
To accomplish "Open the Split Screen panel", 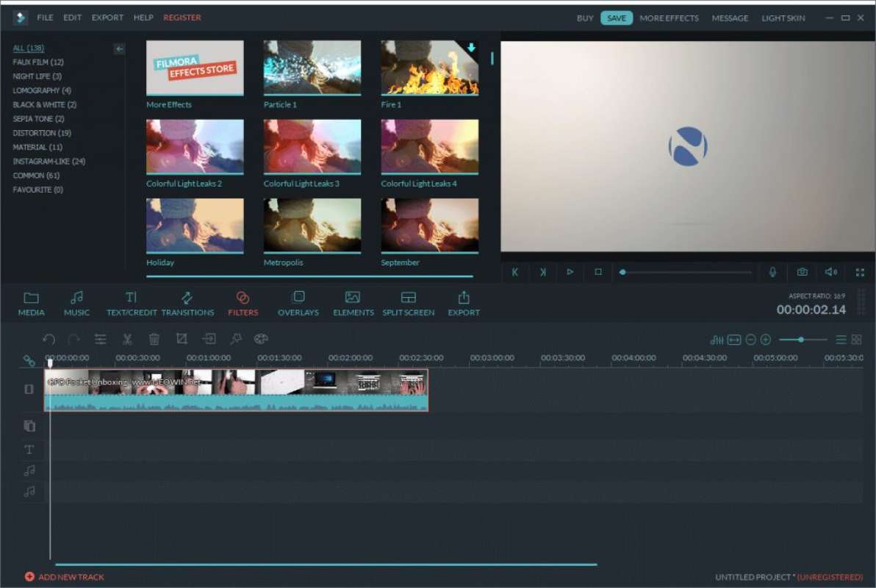I will click(408, 303).
